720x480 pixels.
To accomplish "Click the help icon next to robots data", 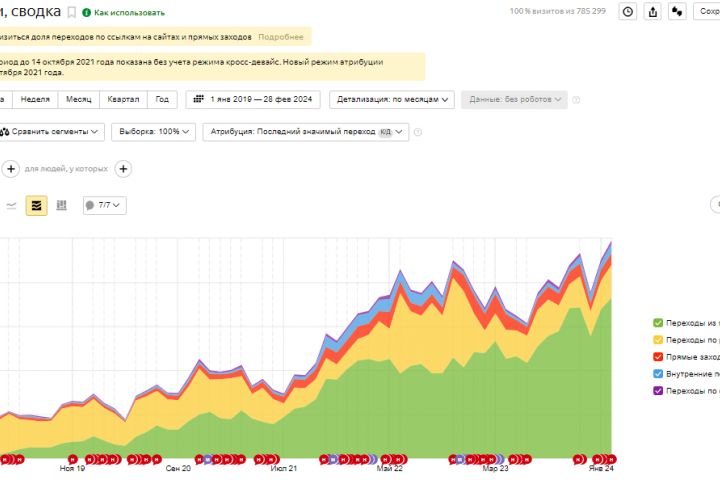I will tap(576, 100).
